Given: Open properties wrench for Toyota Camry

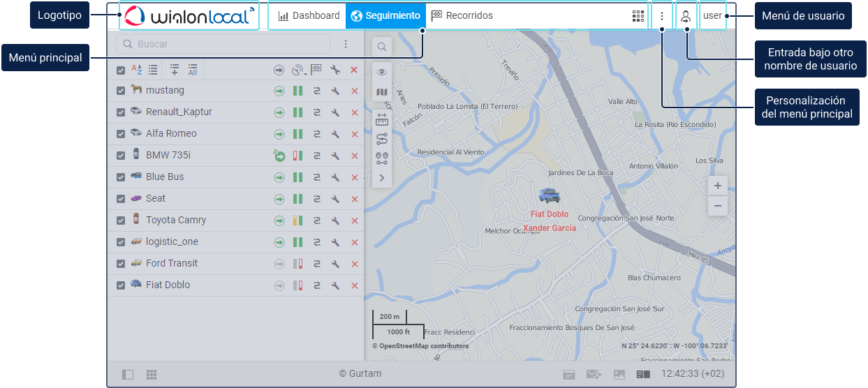Looking at the screenshot, I should [335, 221].
